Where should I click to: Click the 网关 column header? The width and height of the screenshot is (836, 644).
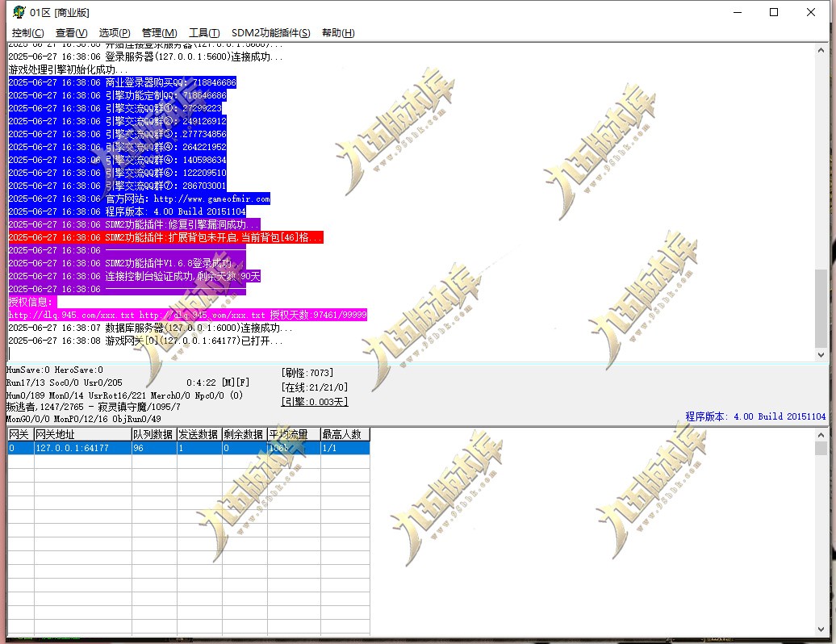[21, 434]
